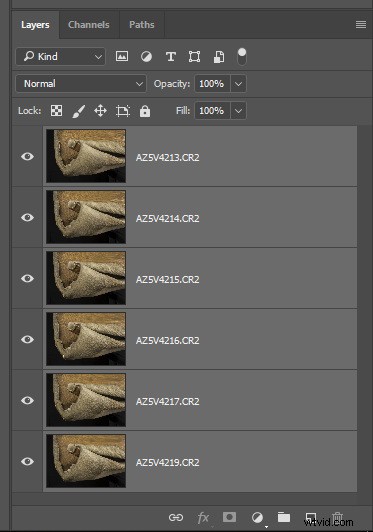The image size is (373, 532).
Task: Select thumbnail of layer AZ5V4217.CR2
Action: pyautogui.click(x=86, y=400)
